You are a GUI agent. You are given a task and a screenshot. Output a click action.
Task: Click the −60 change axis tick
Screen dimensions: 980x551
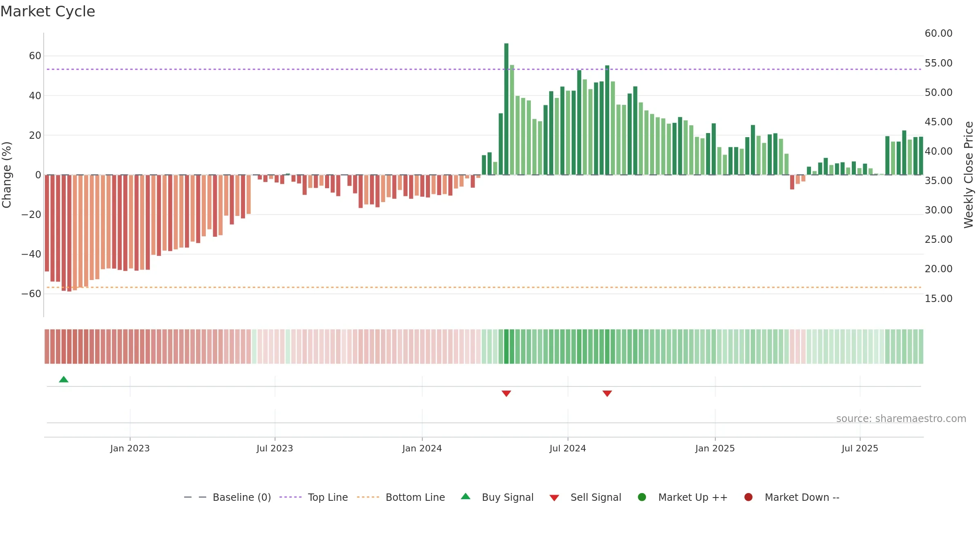pyautogui.click(x=31, y=294)
